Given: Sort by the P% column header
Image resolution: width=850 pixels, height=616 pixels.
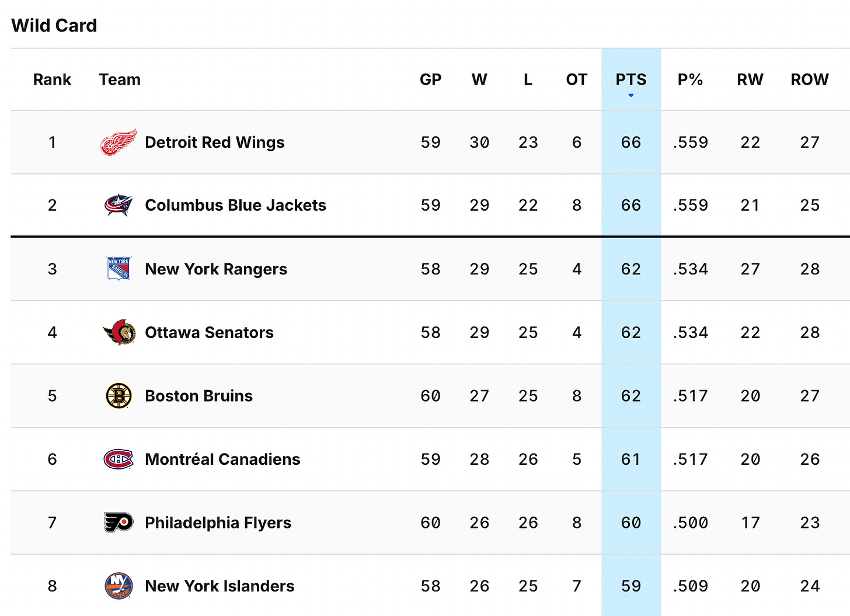Looking at the screenshot, I should (690, 79).
